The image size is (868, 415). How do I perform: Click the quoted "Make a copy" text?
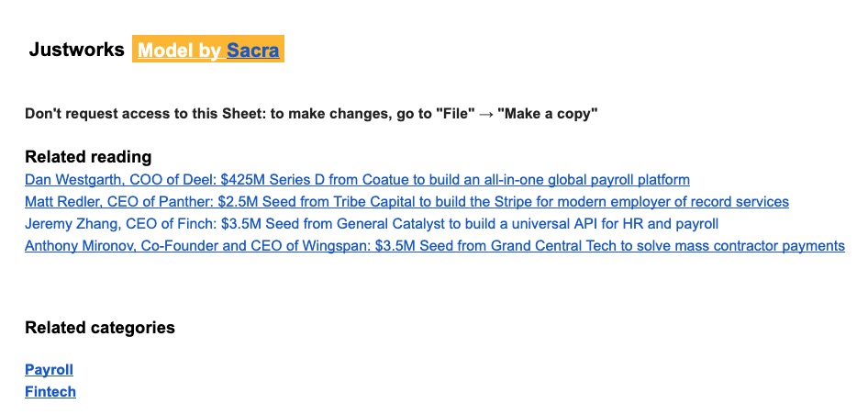[x=548, y=114]
